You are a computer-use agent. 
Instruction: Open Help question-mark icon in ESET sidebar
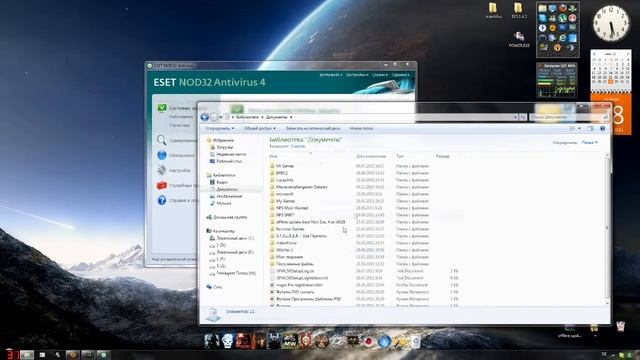(x=162, y=200)
